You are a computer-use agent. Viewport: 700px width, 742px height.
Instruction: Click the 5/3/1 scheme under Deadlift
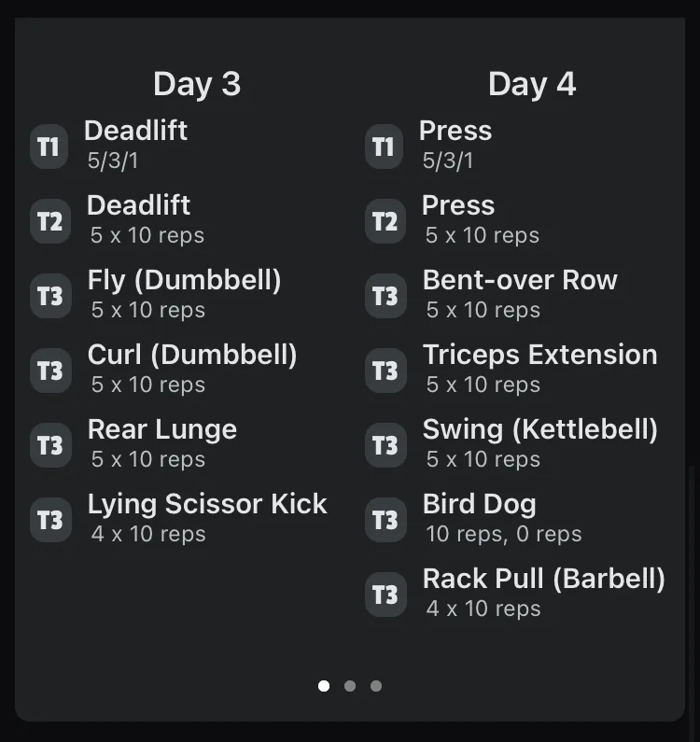113,161
